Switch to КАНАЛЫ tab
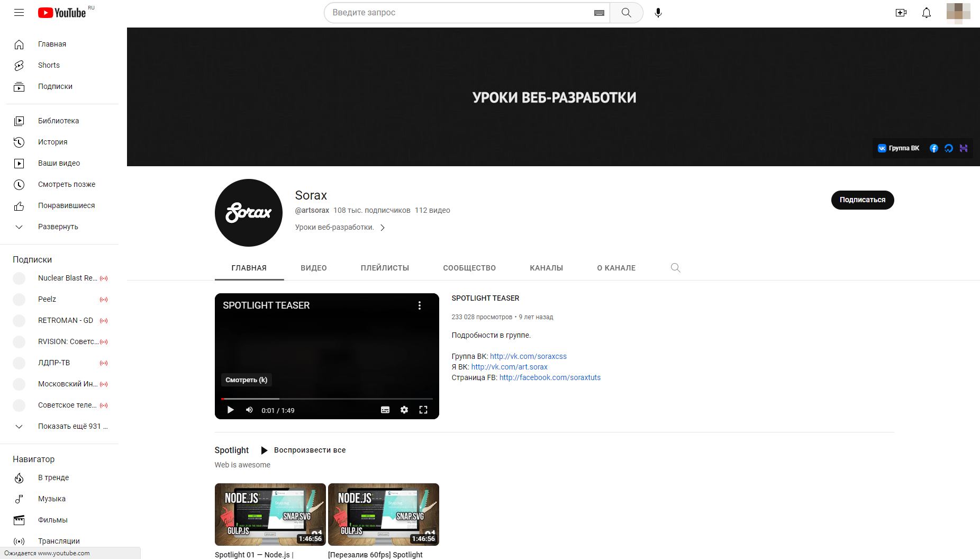 click(x=547, y=268)
